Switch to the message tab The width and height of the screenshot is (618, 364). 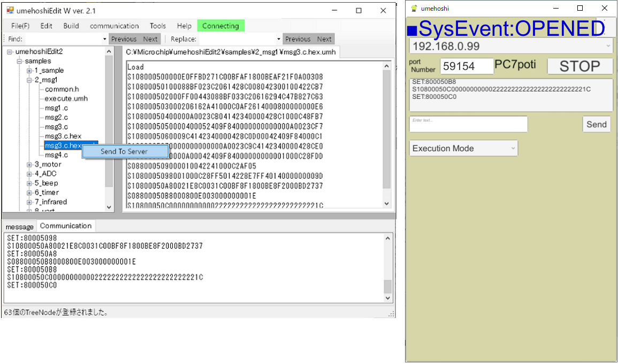tap(19, 227)
